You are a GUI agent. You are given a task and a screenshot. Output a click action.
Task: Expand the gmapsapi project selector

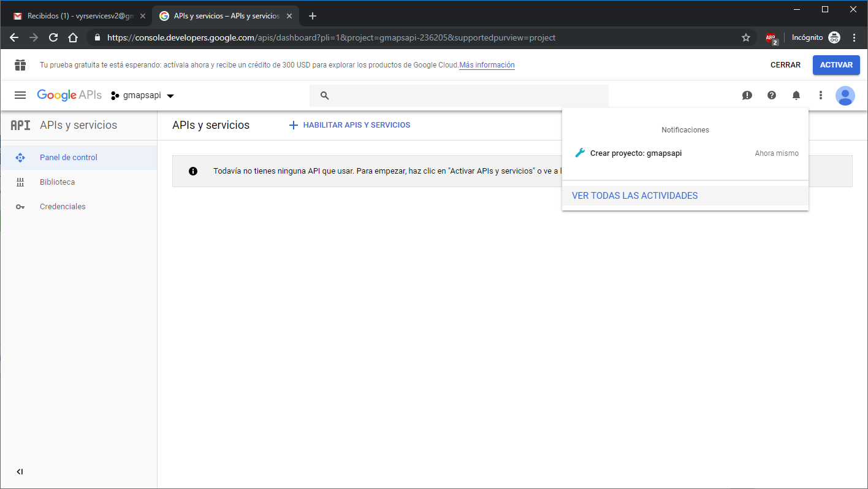(143, 96)
